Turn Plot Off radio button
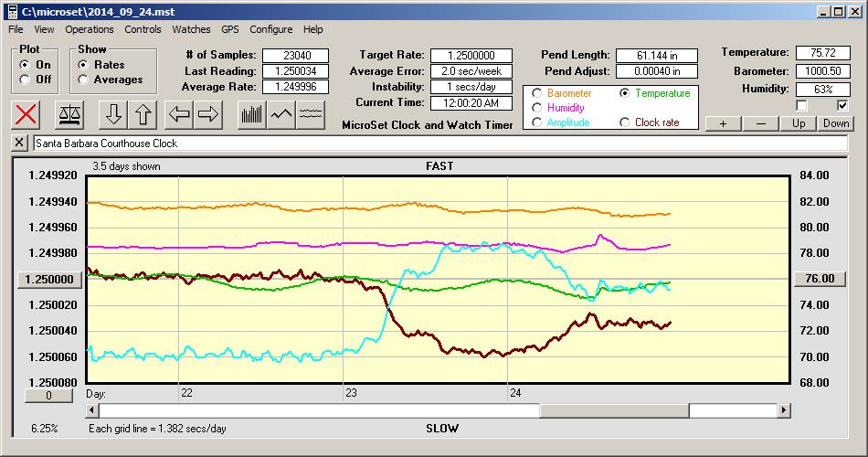Viewport: 868px width, 457px height. pyautogui.click(x=25, y=80)
